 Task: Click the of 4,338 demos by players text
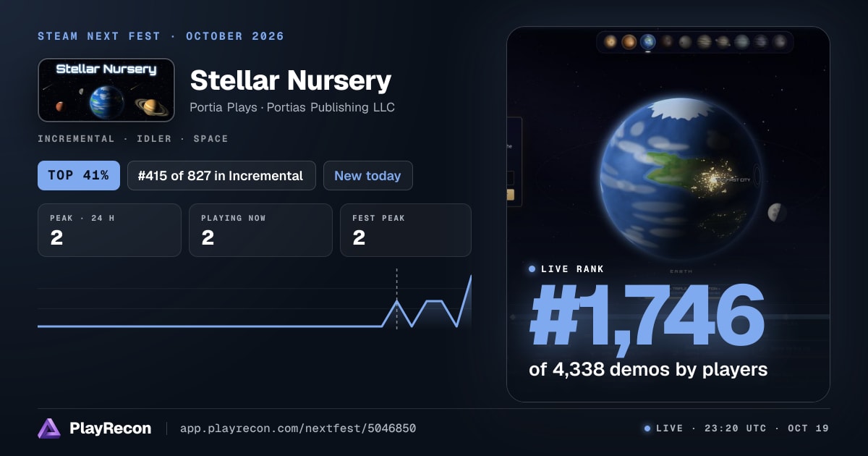(648, 369)
